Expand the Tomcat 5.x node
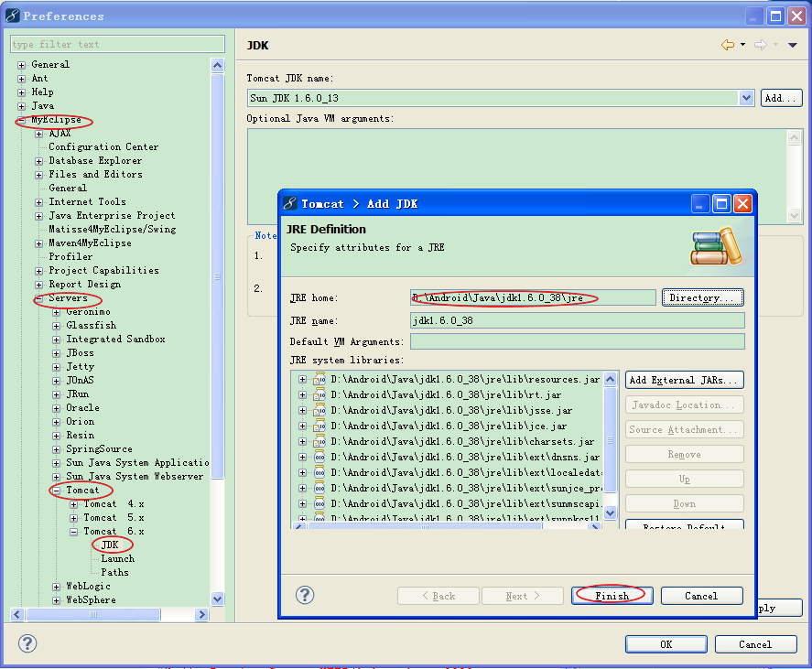Viewport: 812px width, 669px height. click(73, 518)
